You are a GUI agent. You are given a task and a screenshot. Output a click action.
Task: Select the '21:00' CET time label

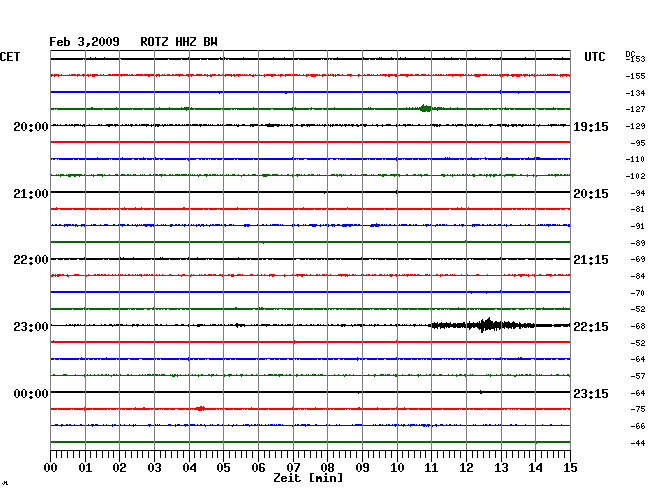(x=31, y=194)
